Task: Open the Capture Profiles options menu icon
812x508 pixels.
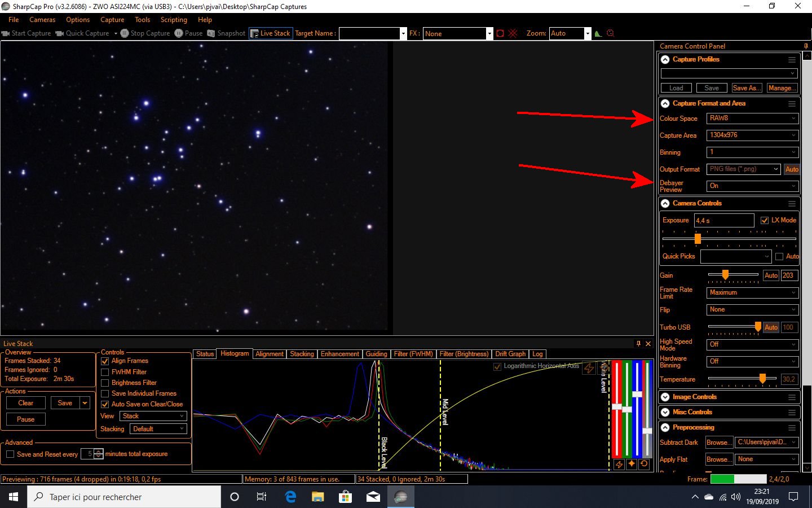Action: pyautogui.click(x=792, y=59)
